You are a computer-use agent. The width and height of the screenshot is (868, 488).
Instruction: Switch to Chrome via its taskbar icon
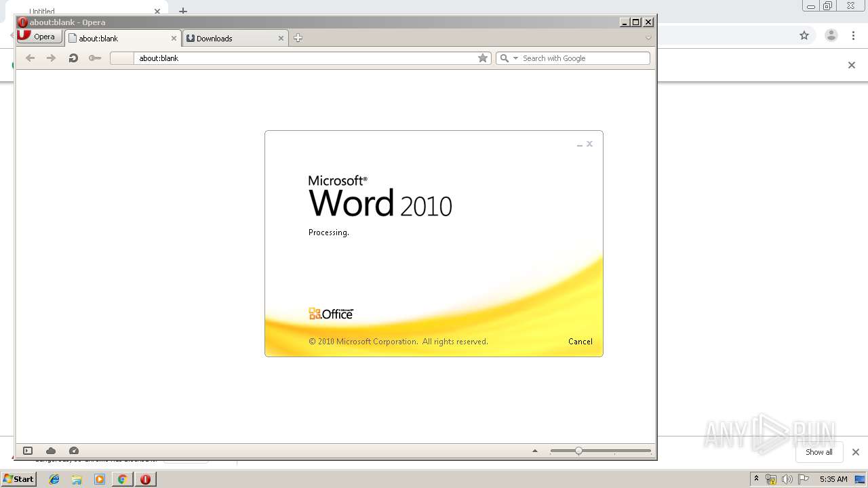(x=123, y=479)
